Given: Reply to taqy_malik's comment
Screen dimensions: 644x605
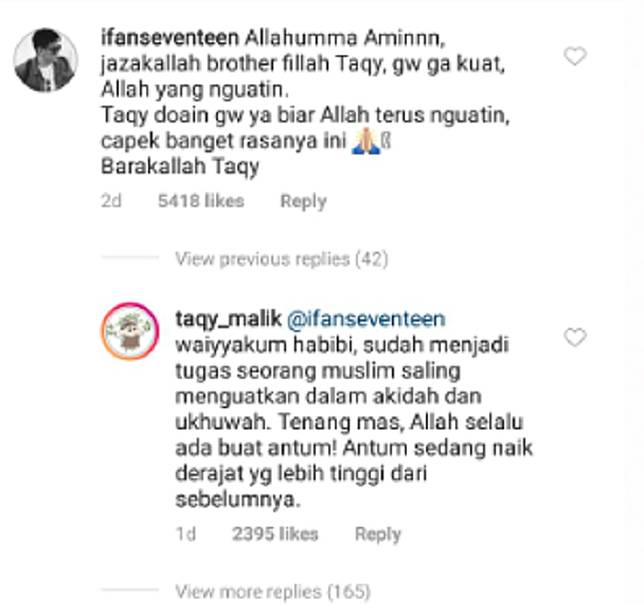Looking at the screenshot, I should pos(378,534).
